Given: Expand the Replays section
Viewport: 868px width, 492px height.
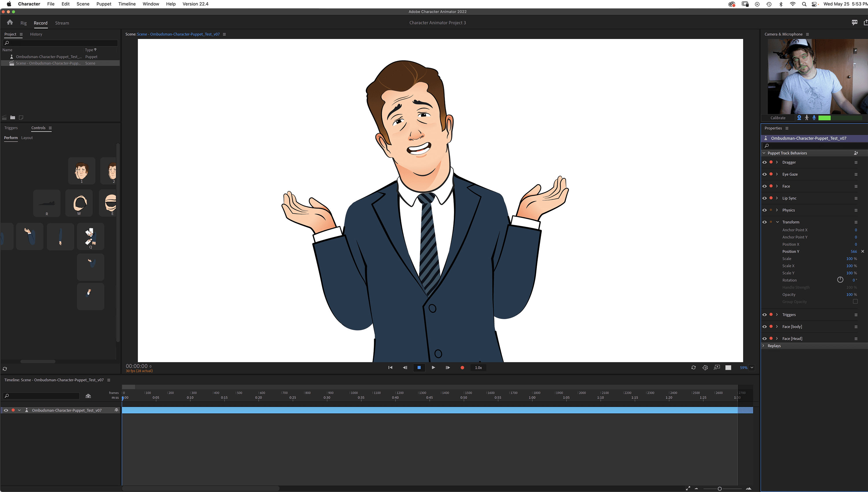Looking at the screenshot, I should point(763,346).
